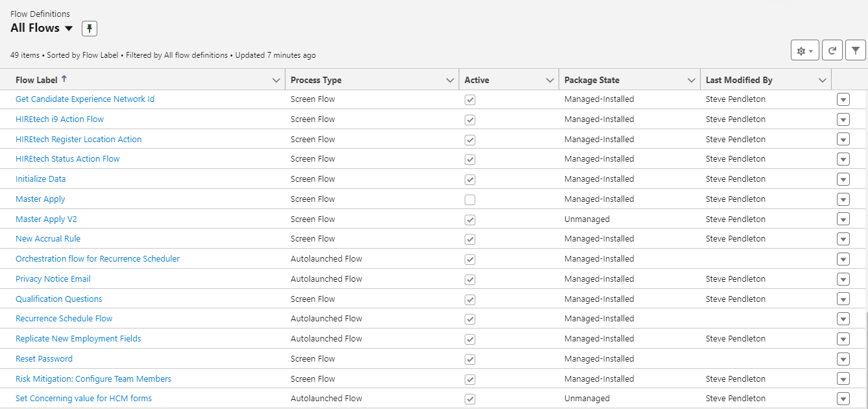Pin the All Flows list view
The width and height of the screenshot is (868, 409).
(90, 29)
